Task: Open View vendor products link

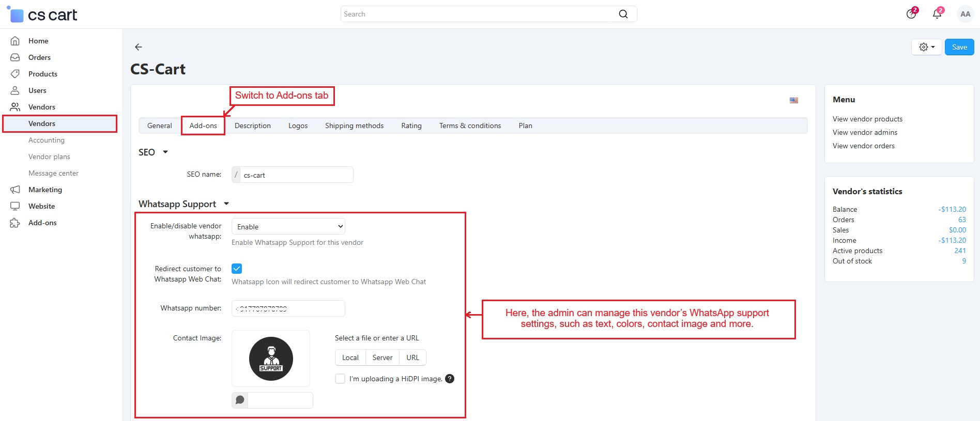Action: coord(867,119)
